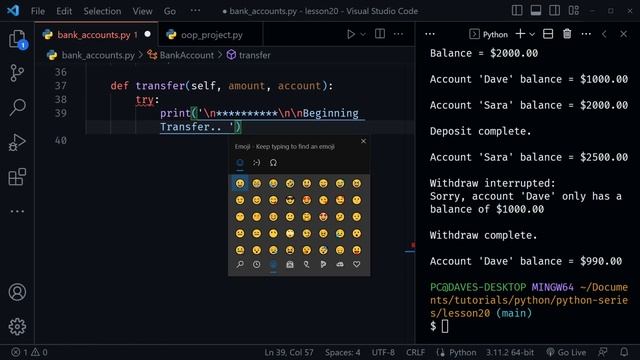The height and width of the screenshot is (360, 640).
Task: Create a new terminal with plus icon
Action: (520, 34)
